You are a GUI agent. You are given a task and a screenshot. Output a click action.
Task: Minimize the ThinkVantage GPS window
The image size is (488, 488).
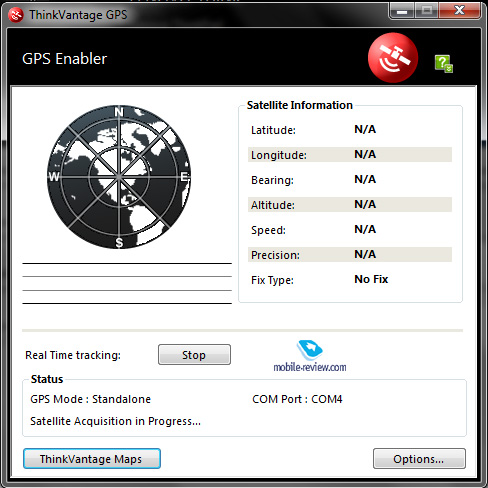tap(402, 11)
